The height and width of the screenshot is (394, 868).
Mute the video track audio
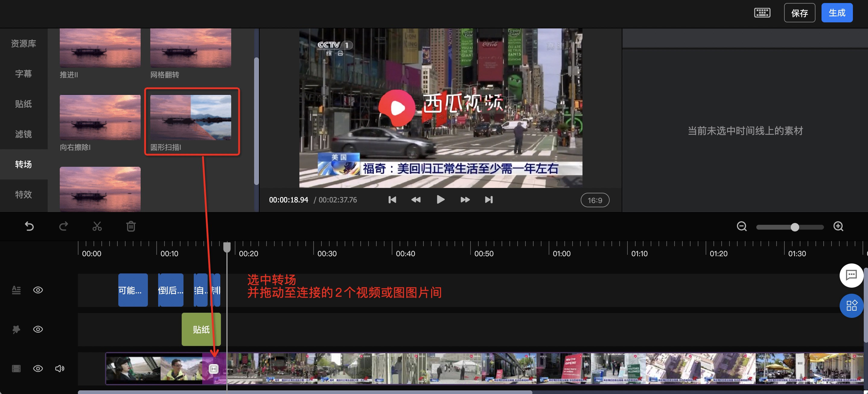click(x=60, y=368)
